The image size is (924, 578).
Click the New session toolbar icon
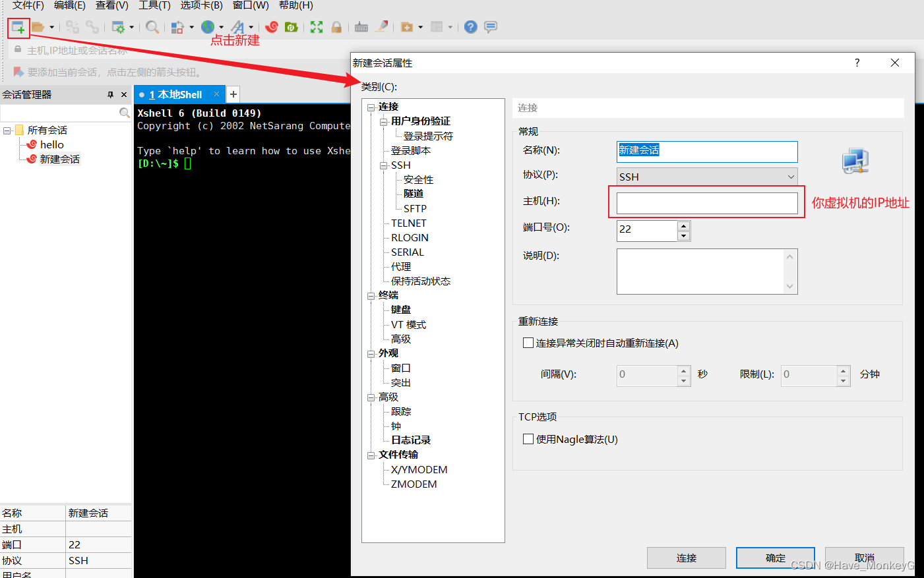click(18, 28)
